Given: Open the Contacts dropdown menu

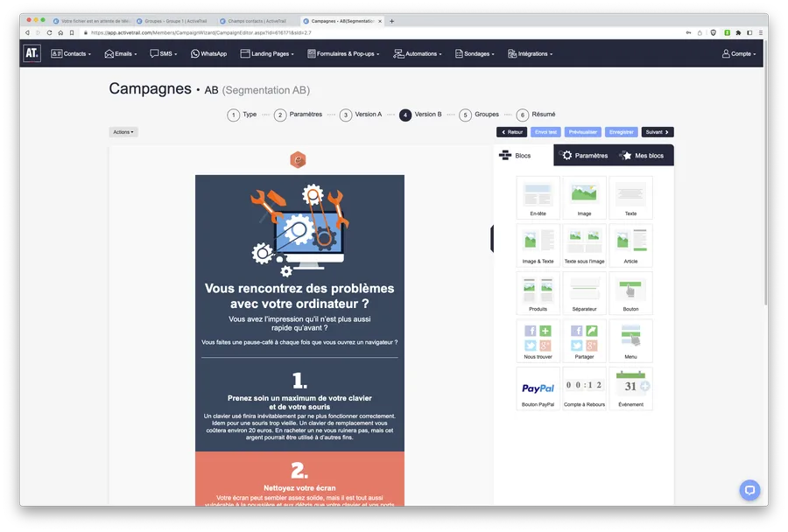Looking at the screenshot, I should 71,53.
